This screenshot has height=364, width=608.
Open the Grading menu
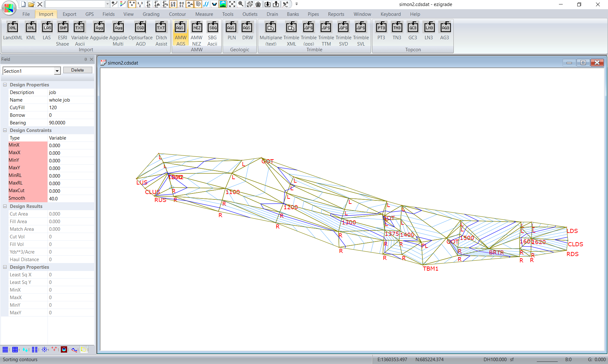151,14
